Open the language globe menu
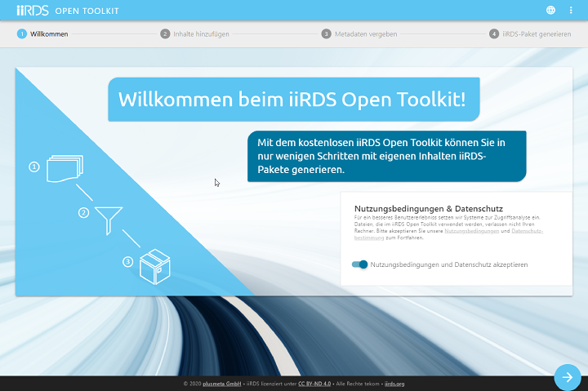588x391 pixels. tap(550, 10)
